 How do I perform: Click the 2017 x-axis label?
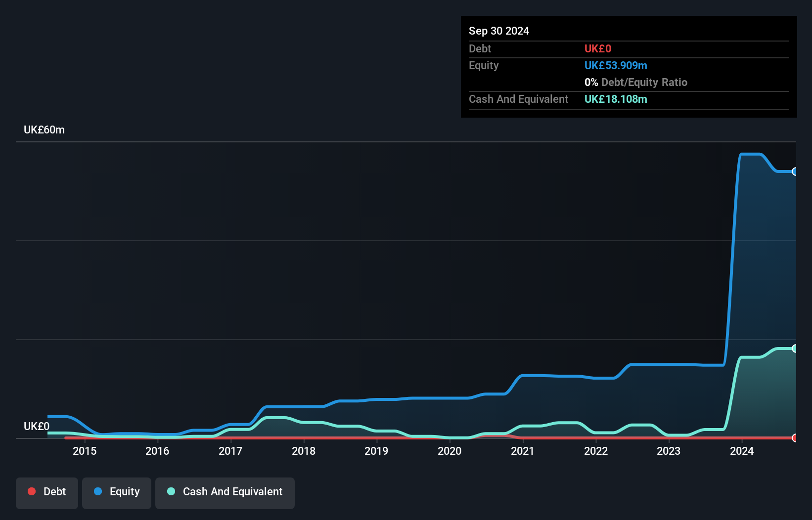(x=230, y=451)
